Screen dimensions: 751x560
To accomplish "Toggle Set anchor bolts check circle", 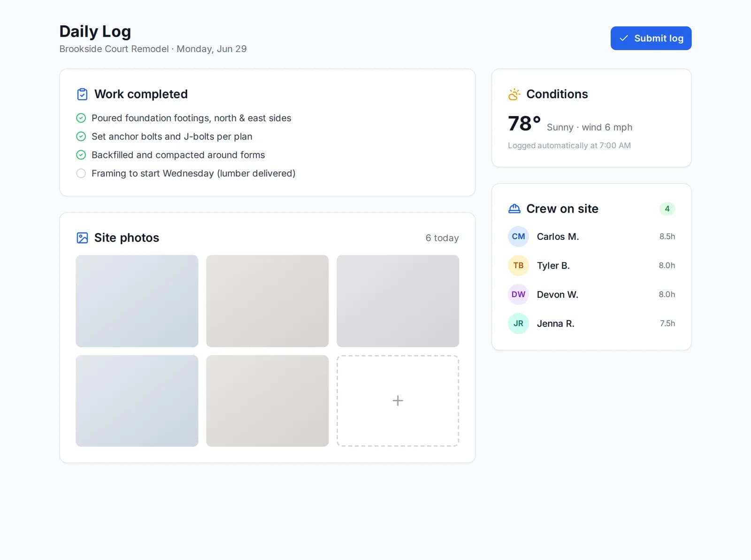I will tap(81, 137).
